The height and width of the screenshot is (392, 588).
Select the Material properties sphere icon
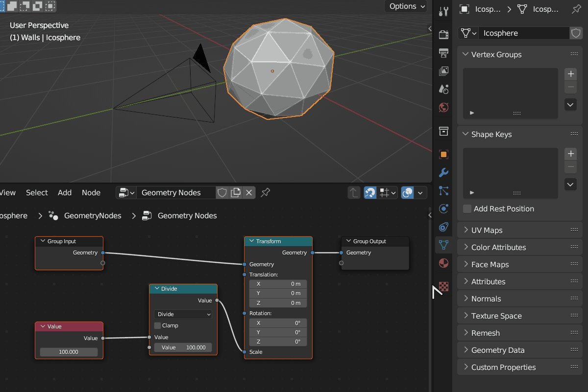443,263
